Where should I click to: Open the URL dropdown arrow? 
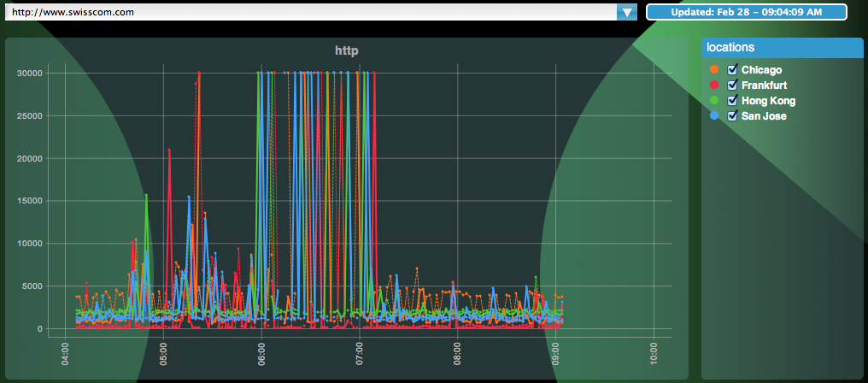tap(626, 12)
